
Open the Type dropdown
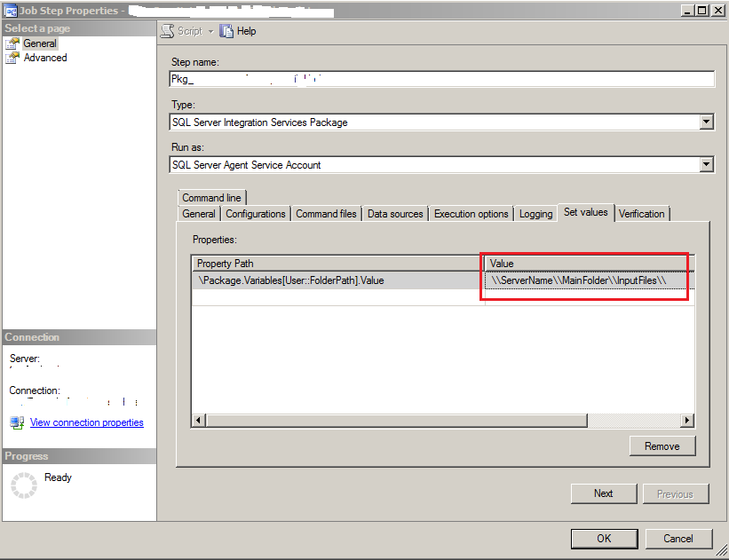706,122
